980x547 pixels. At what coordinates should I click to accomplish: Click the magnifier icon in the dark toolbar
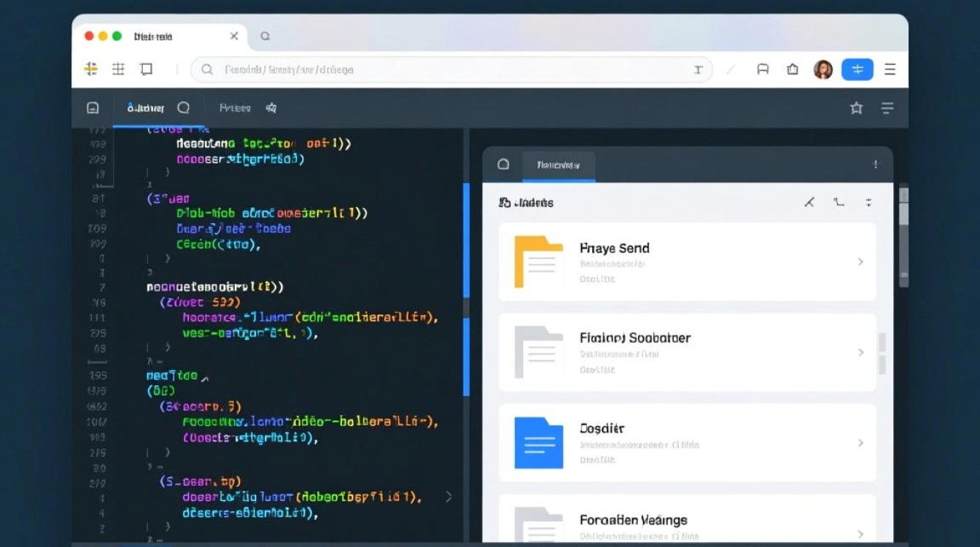pyautogui.click(x=184, y=108)
